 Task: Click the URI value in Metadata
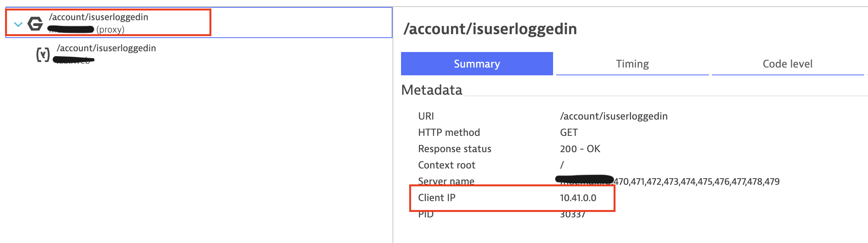click(x=614, y=116)
